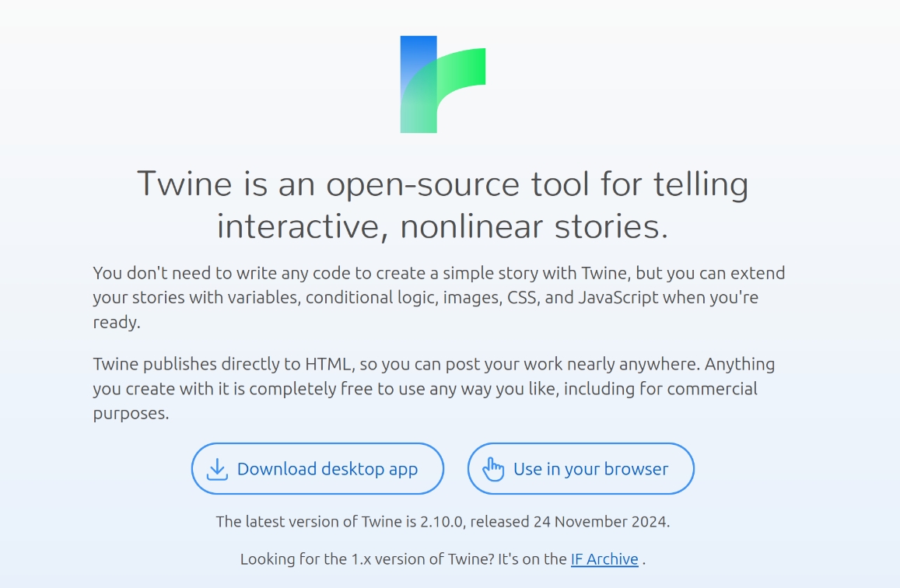Click the word "HTML" in the second paragraph
The width and height of the screenshot is (900, 588).
coord(327,364)
